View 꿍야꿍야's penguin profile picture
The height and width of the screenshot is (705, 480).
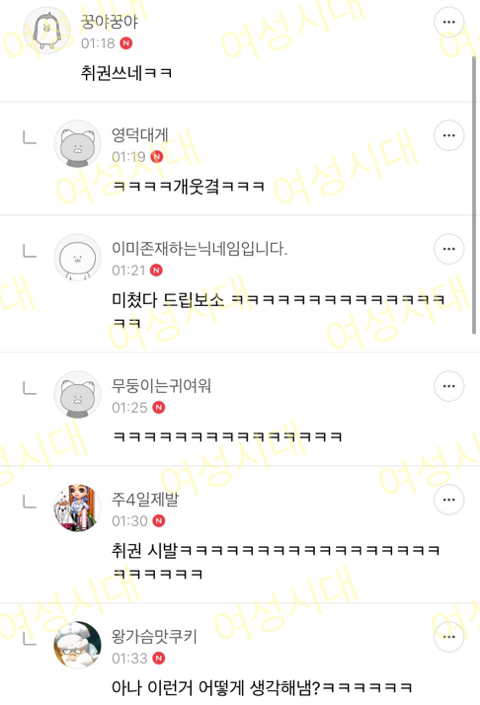[x=47, y=30]
